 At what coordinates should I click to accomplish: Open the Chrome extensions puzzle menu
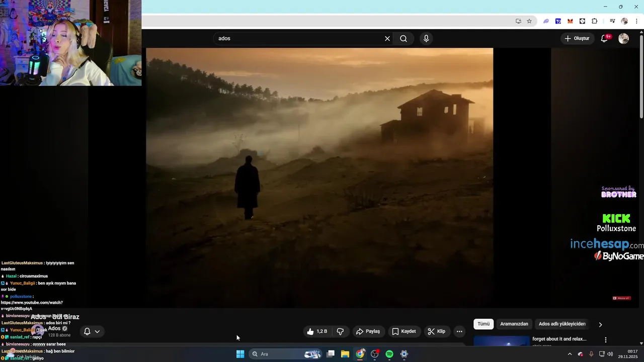[x=594, y=21]
